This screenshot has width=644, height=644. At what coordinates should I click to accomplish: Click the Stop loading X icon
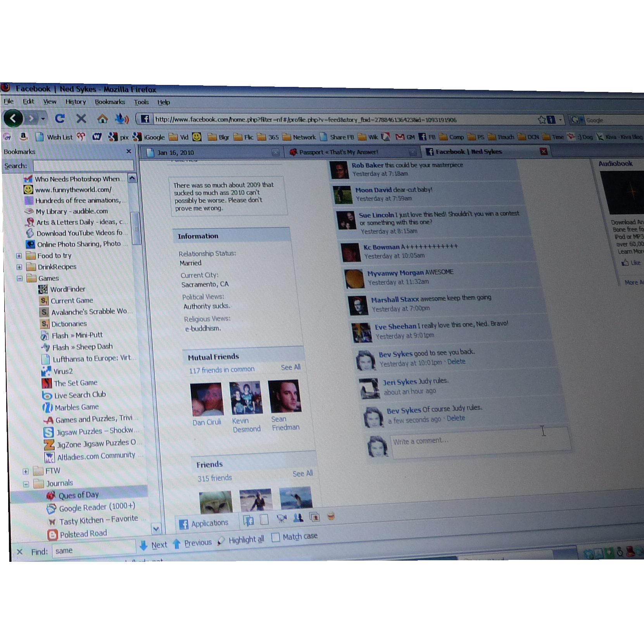pos(81,118)
